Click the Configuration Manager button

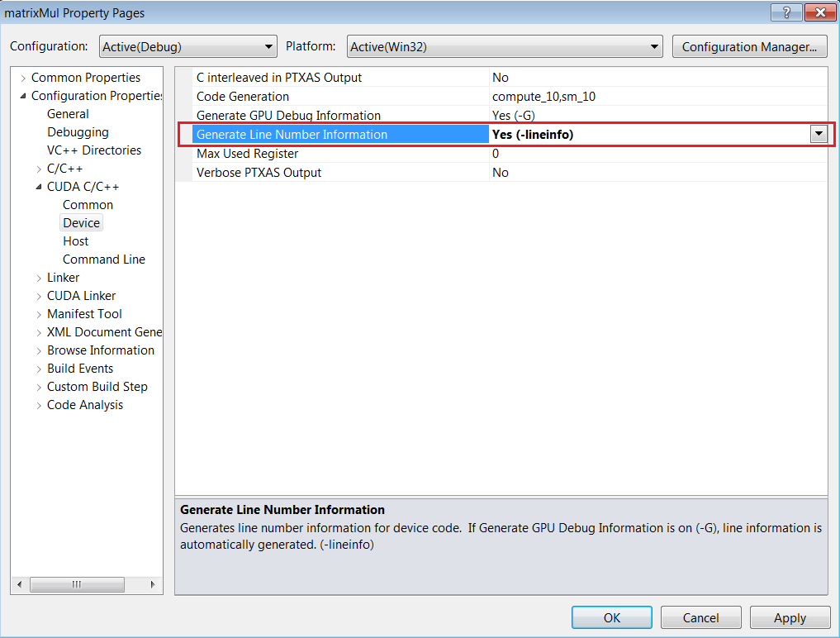(x=749, y=47)
